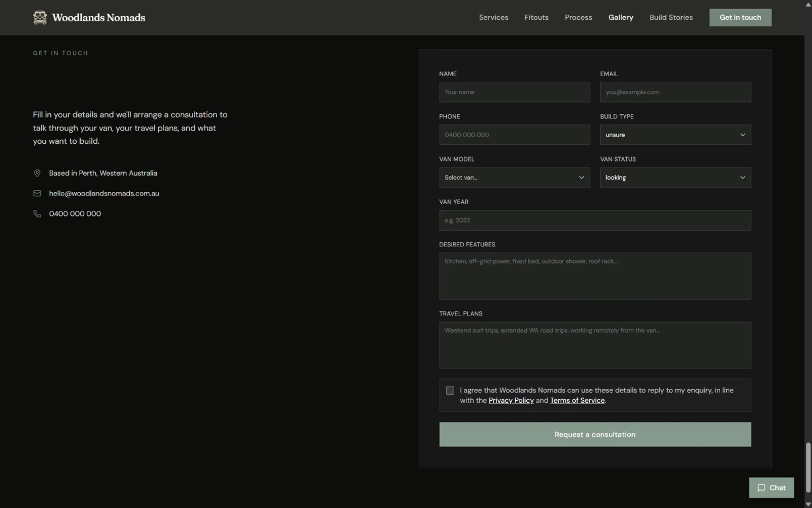Viewport: 812px width, 508px height.
Task: Go to Fitouts in the navigation
Action: click(x=536, y=17)
